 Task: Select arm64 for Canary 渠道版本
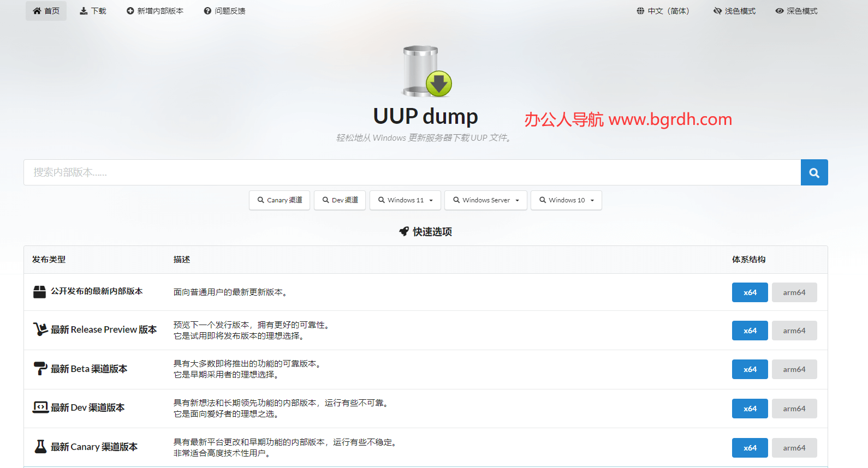794,448
